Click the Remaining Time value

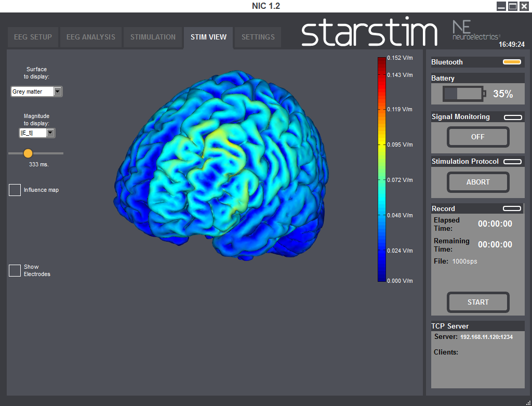[495, 244]
